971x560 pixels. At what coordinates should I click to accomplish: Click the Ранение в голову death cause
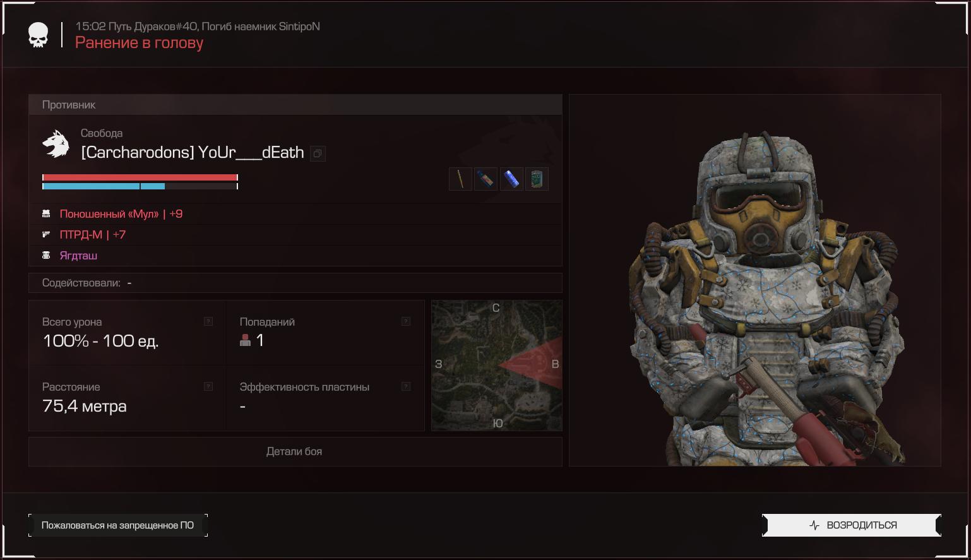click(140, 43)
